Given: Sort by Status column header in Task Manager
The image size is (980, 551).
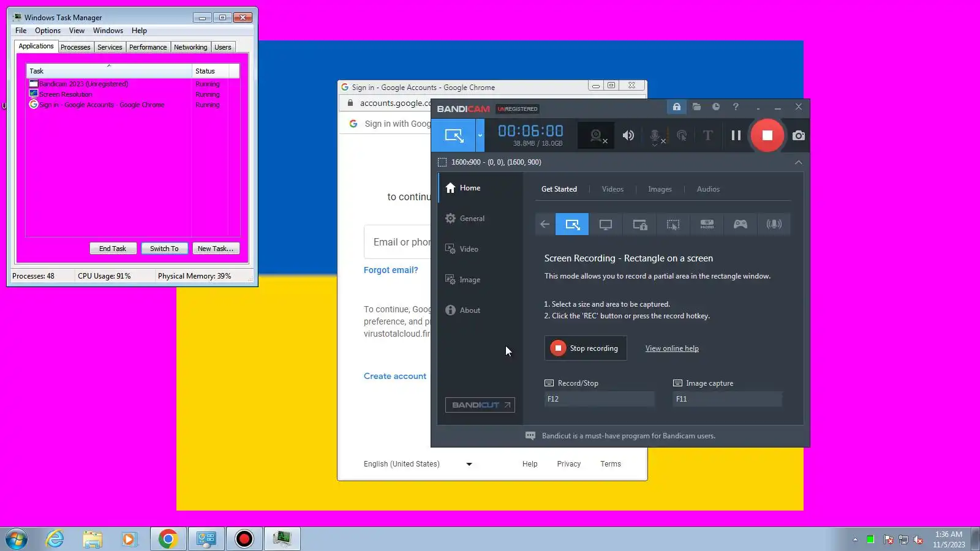Looking at the screenshot, I should [210, 71].
